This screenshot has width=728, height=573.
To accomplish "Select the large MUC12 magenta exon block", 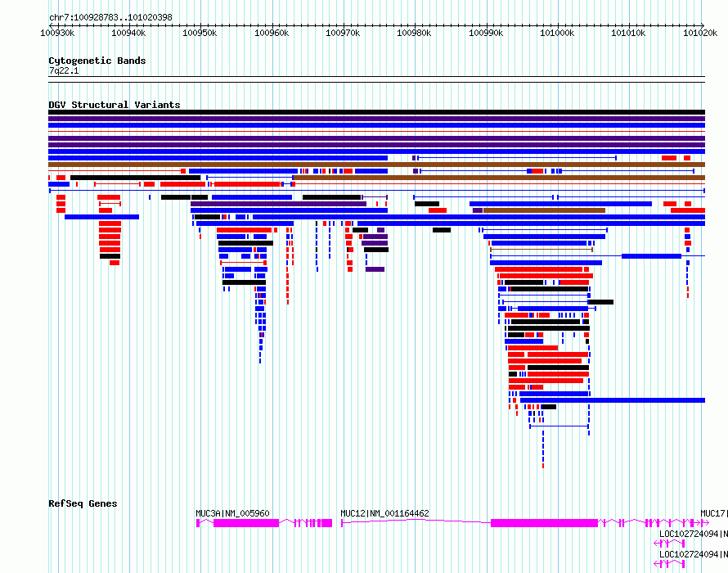I will pyautogui.click(x=544, y=523).
